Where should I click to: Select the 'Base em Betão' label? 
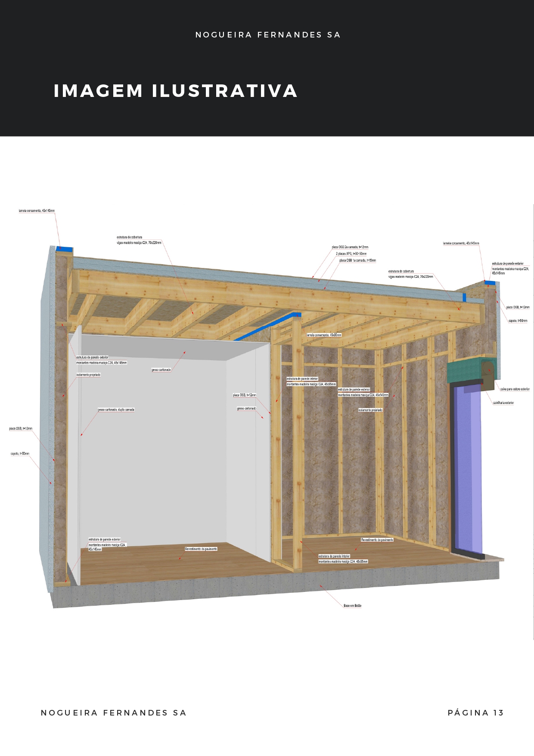coord(352,606)
